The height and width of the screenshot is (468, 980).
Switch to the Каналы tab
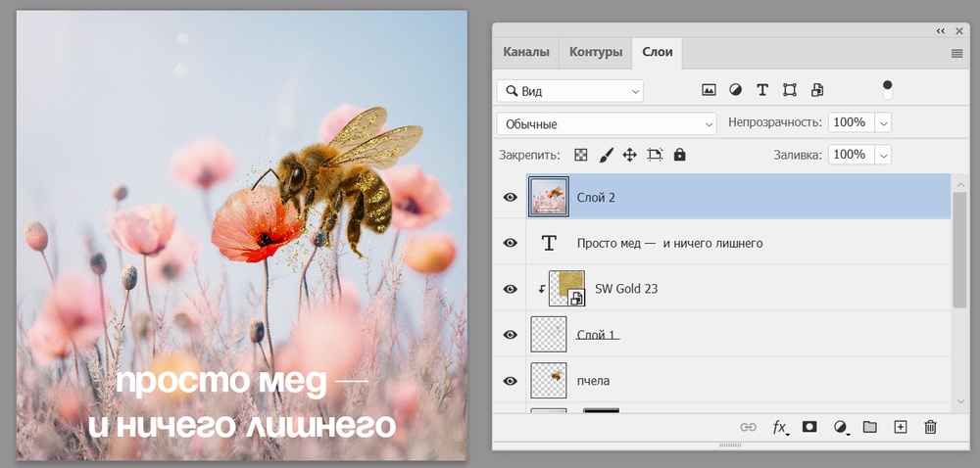[x=526, y=52]
